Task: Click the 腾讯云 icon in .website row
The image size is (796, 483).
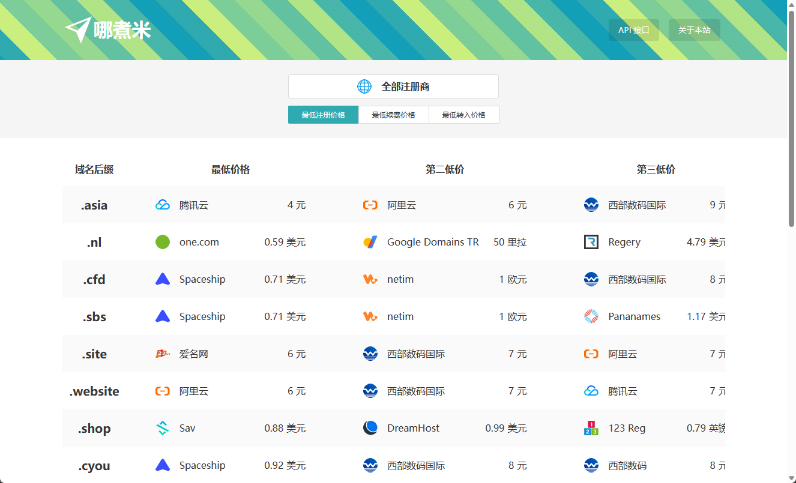Action: tap(591, 391)
